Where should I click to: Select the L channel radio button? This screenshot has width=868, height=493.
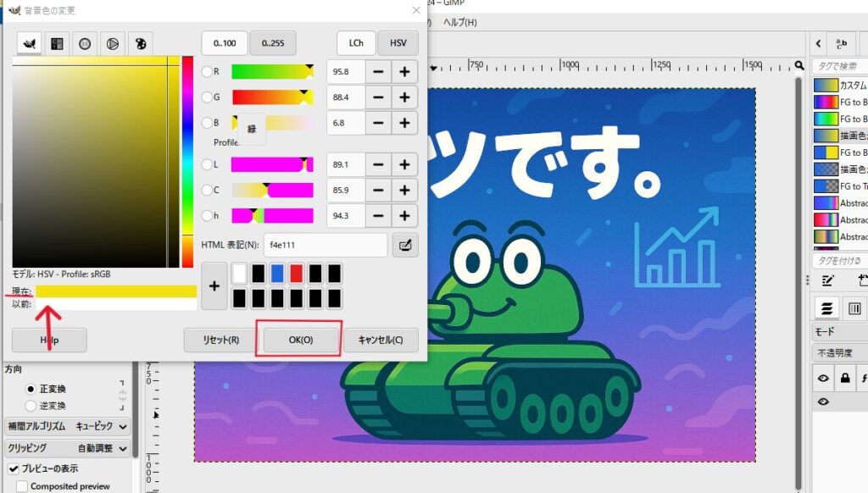tap(207, 165)
